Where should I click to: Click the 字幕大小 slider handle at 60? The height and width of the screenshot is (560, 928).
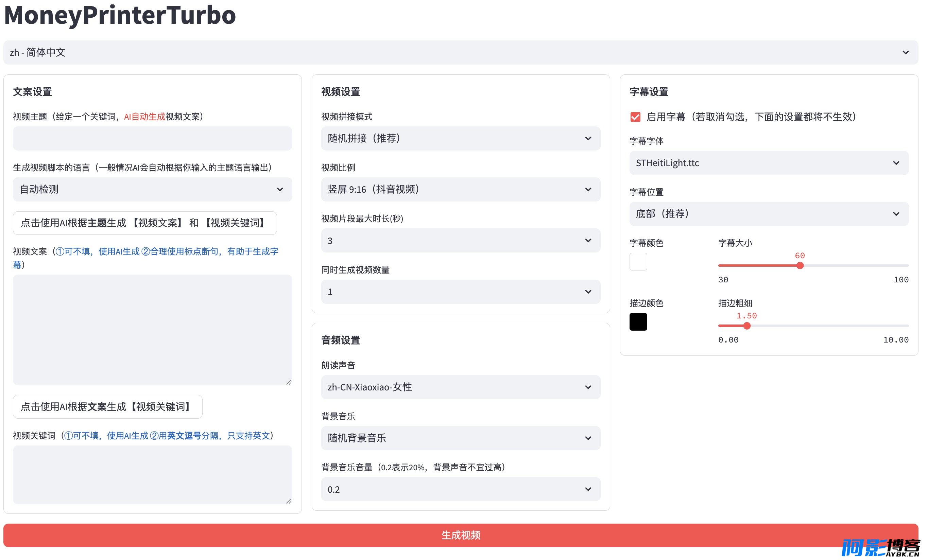click(x=800, y=265)
